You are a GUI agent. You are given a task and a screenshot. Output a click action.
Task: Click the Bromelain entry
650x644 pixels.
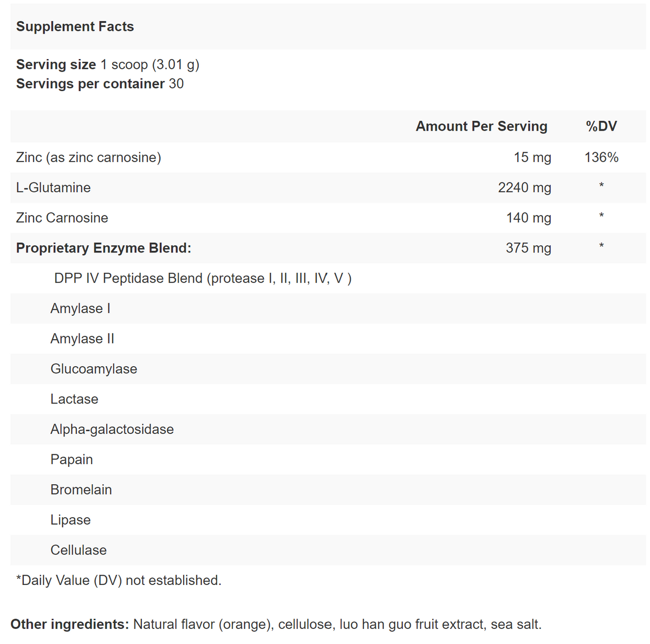[81, 490]
